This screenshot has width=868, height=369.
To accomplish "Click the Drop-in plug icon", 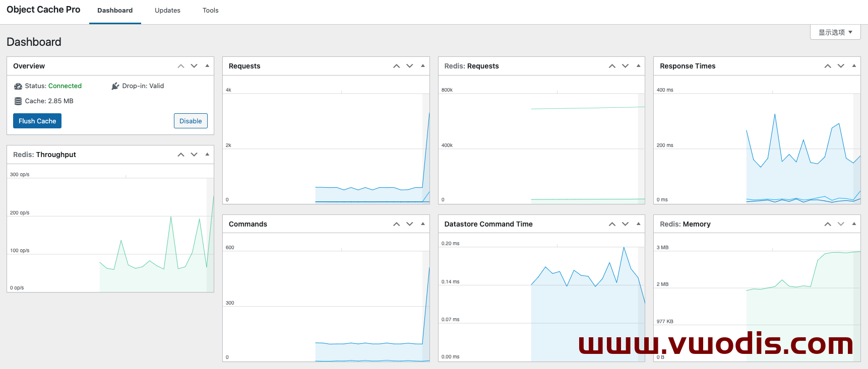I will pyautogui.click(x=115, y=86).
